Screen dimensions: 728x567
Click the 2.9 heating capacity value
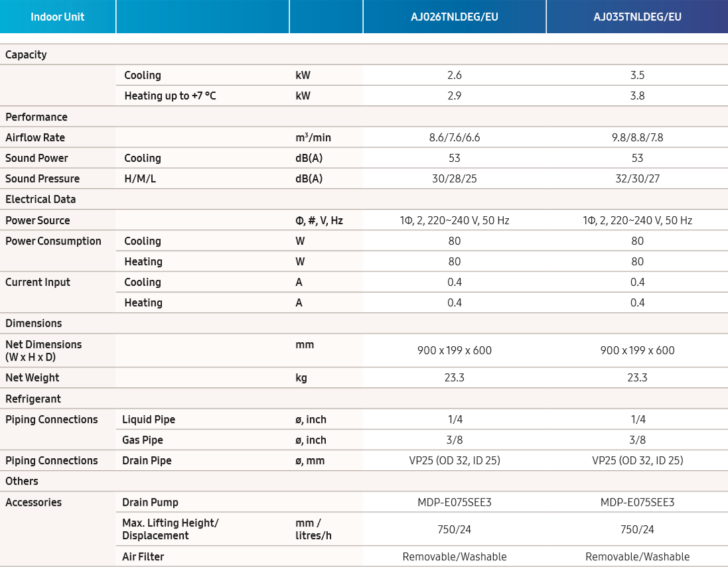[455, 95]
